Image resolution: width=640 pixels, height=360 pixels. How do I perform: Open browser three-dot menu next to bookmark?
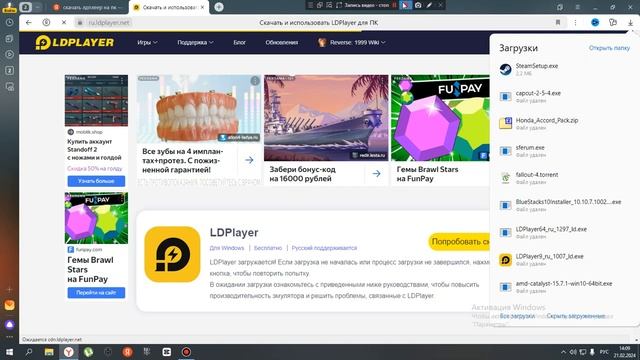click(576, 22)
